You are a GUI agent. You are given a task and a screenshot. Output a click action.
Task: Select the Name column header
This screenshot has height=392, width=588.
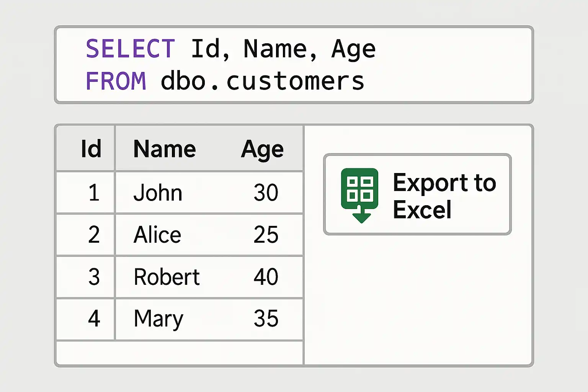pos(165,149)
